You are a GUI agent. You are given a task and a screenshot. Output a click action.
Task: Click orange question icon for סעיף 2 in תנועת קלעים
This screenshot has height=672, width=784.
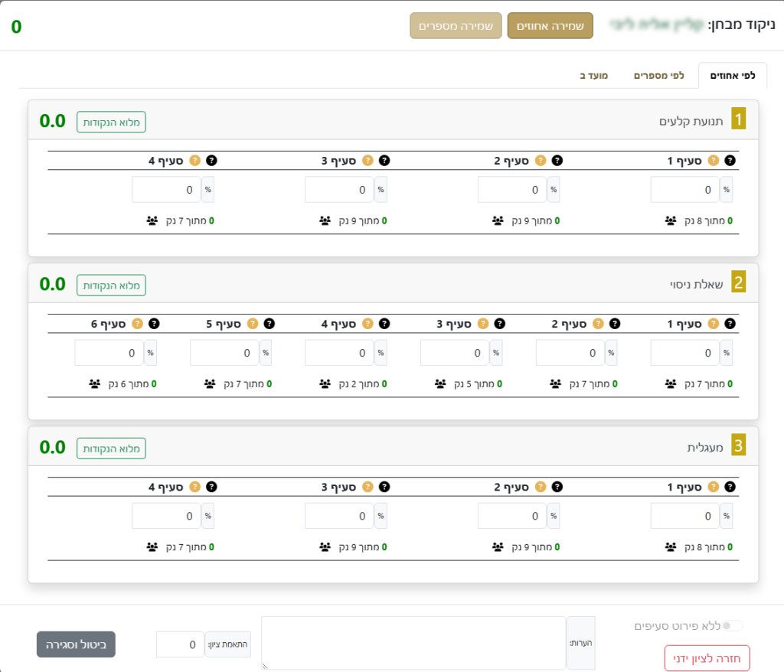(x=541, y=161)
